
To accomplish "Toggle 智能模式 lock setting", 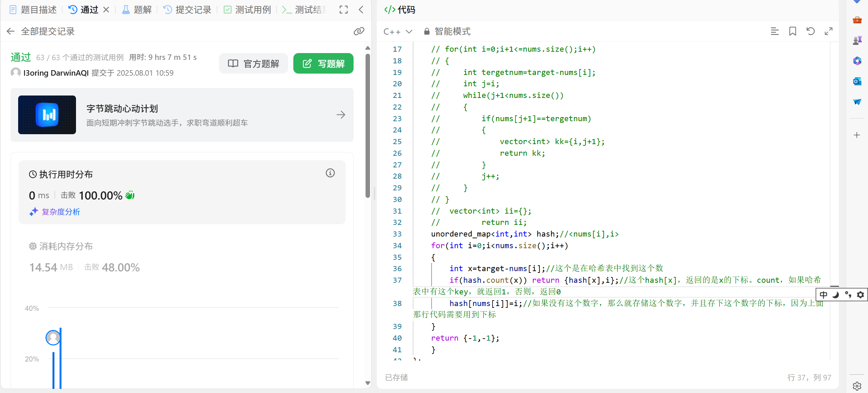I will tap(447, 31).
